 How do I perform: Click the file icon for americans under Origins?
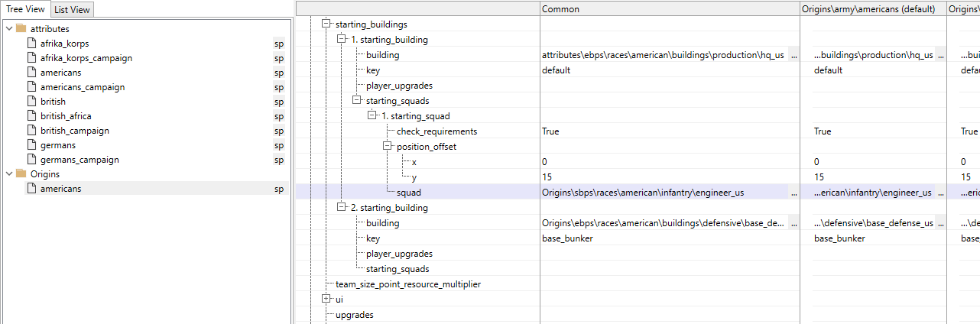(31, 189)
